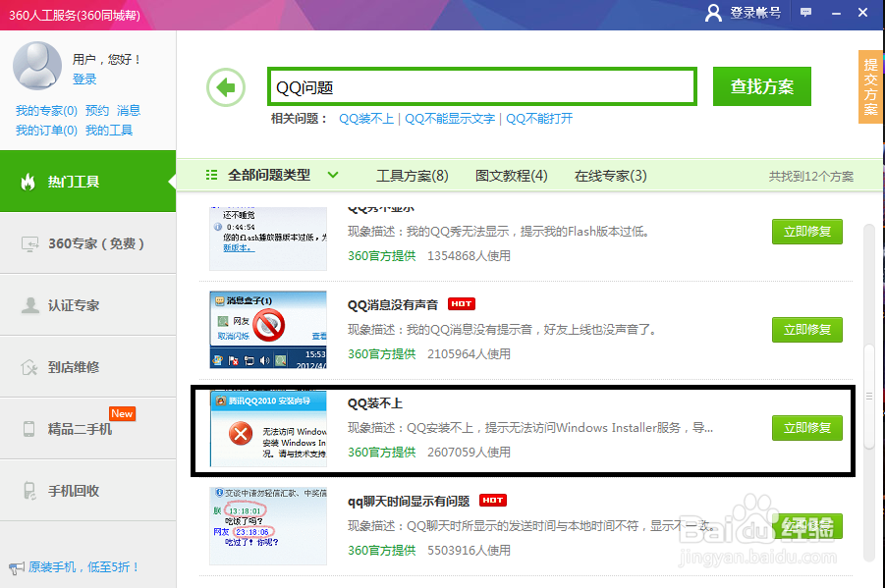Open the QQ不能打开 related link
The height and width of the screenshot is (588, 885).
[539, 119]
